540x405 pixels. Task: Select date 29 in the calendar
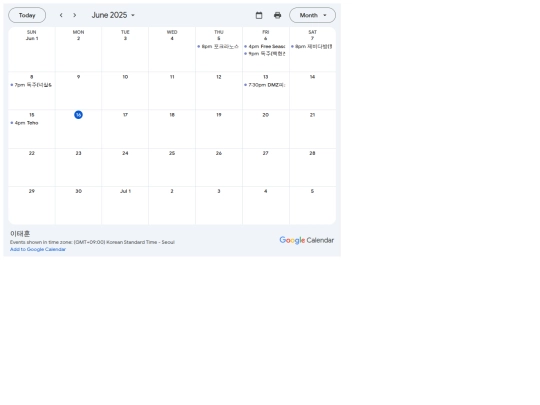pos(32,191)
